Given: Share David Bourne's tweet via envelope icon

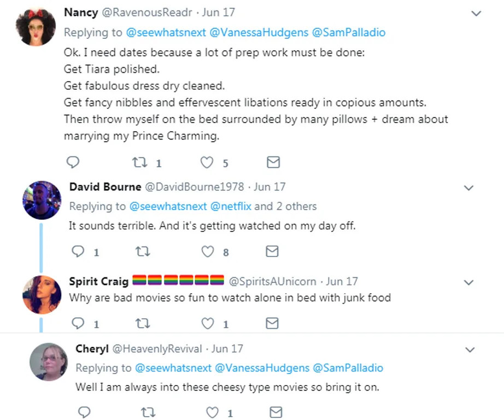Looking at the screenshot, I should [x=272, y=251].
